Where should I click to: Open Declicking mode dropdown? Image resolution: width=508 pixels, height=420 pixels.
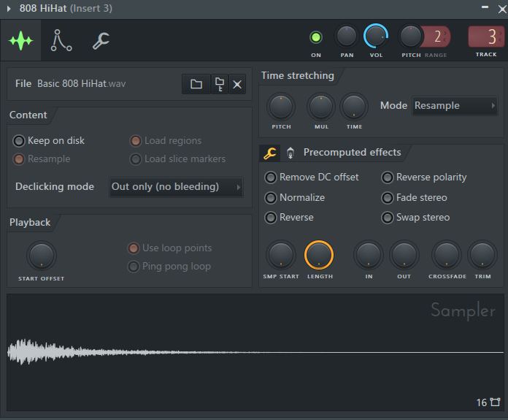(176, 187)
